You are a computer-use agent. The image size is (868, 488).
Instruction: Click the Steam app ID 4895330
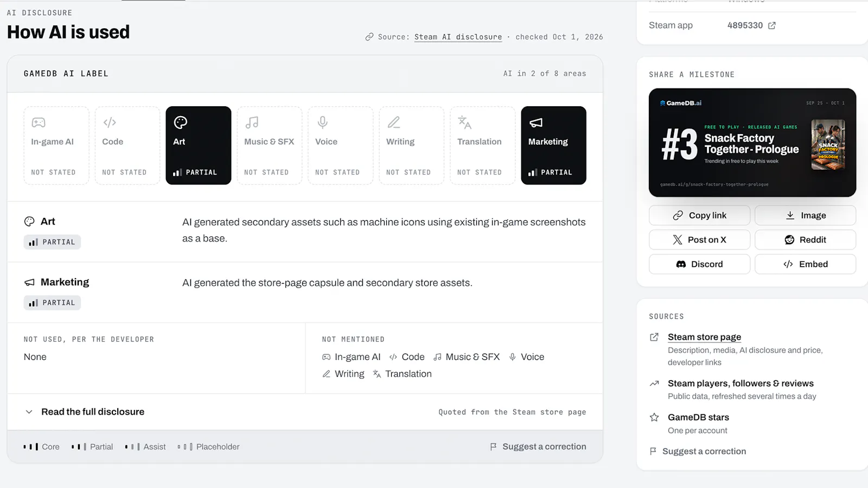[745, 25]
